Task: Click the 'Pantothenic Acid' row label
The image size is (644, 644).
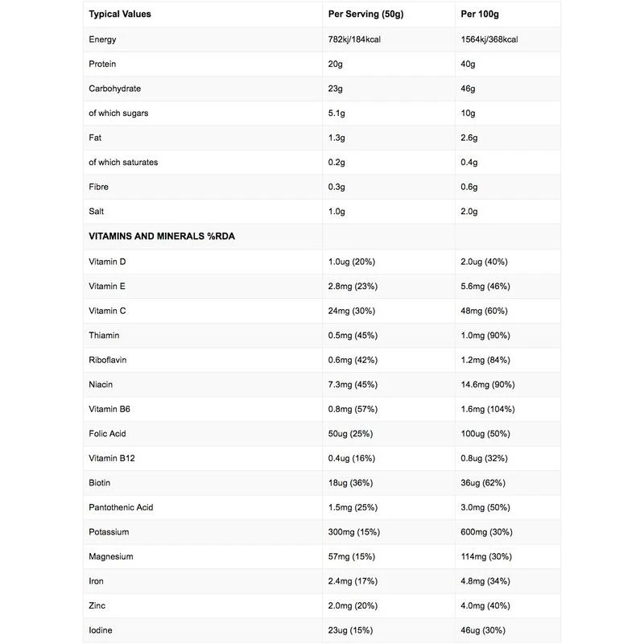Action: (121, 507)
